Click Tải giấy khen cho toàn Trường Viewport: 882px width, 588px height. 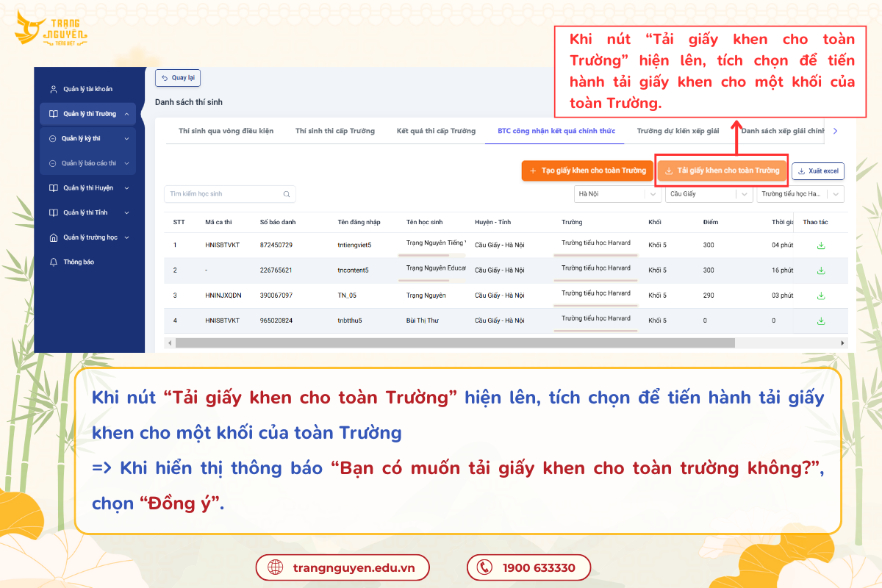tap(721, 171)
